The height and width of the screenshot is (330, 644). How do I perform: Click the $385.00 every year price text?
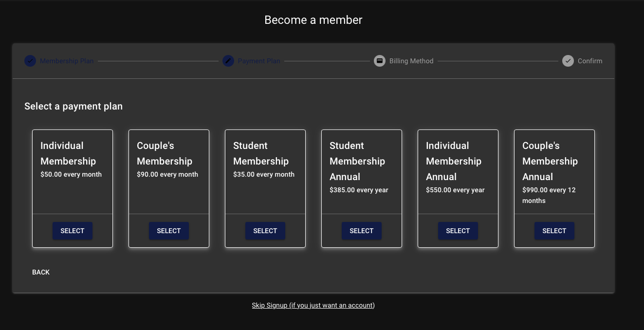tap(359, 190)
